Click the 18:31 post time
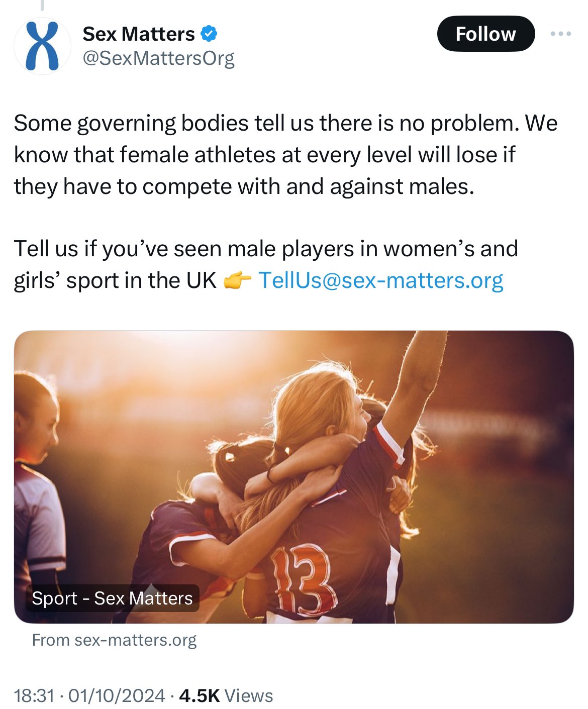Screen dimensions: 588x709 [x=34, y=696]
